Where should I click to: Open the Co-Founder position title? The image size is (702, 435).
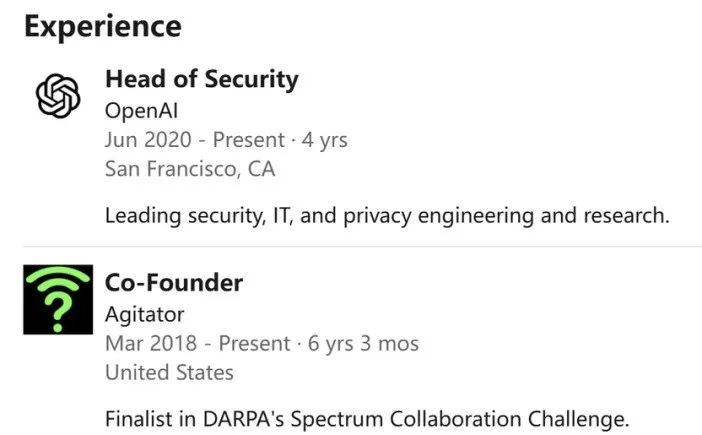coord(173,284)
